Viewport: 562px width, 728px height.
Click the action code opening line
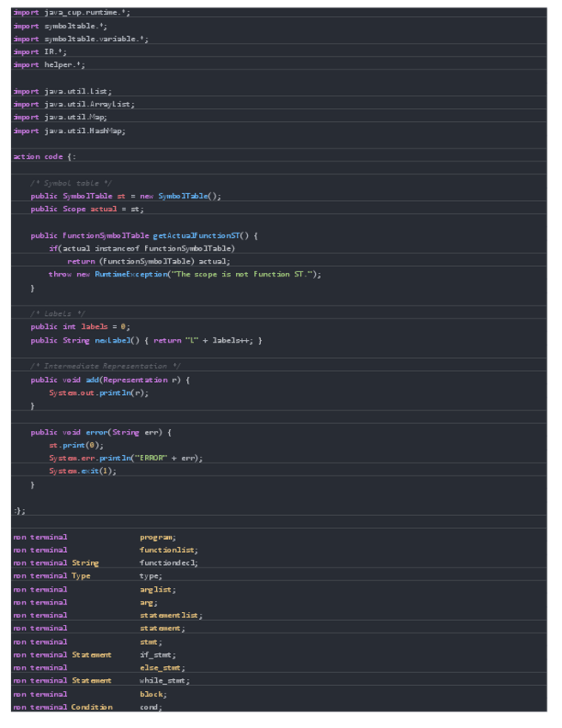(45, 156)
